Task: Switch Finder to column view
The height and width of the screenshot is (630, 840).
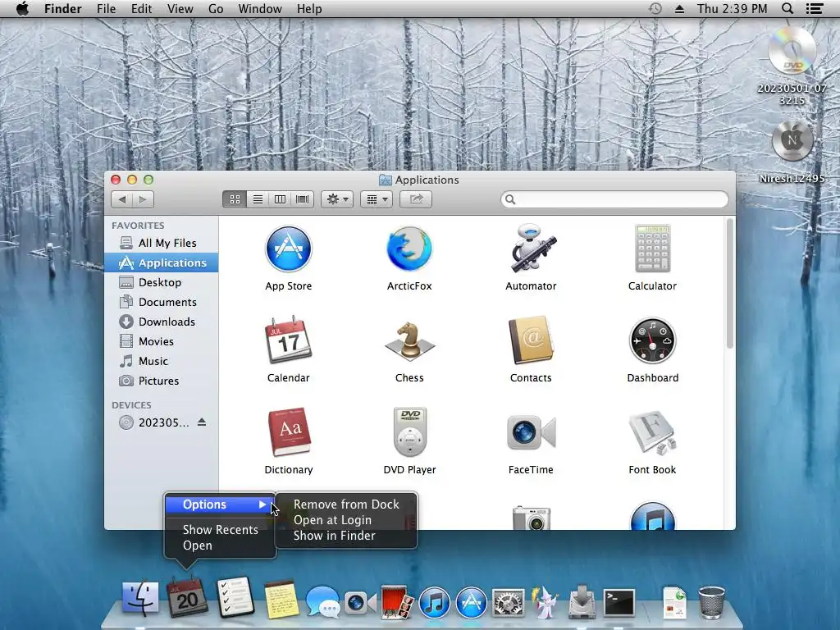Action: click(280, 199)
